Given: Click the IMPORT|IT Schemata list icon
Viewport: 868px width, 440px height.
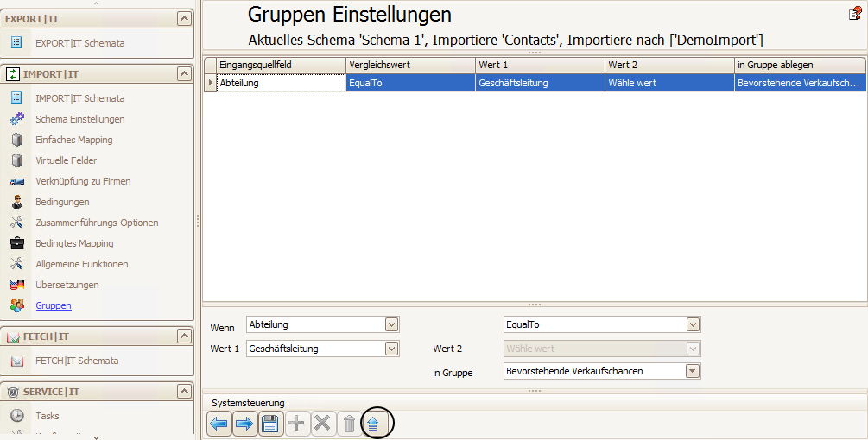Looking at the screenshot, I should (16, 97).
